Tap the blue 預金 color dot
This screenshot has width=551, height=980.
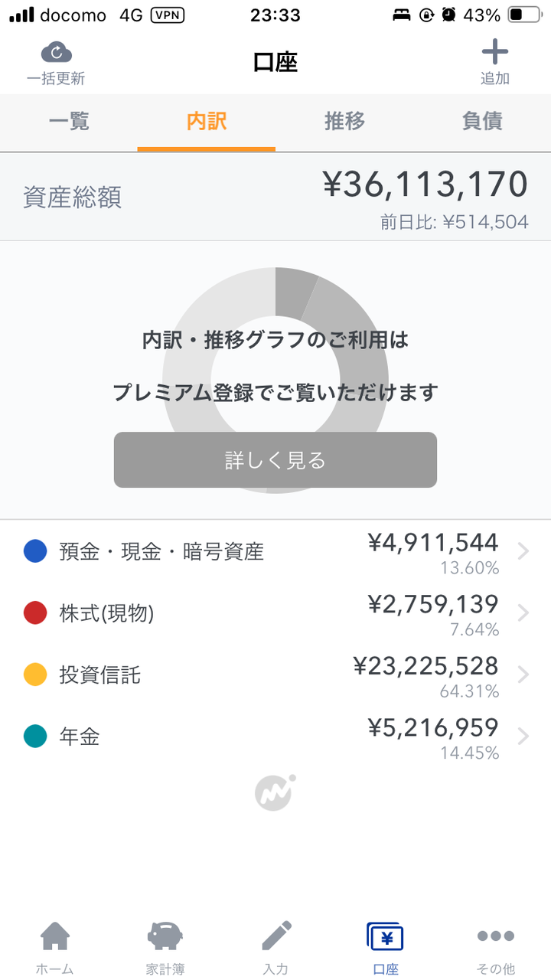35,551
